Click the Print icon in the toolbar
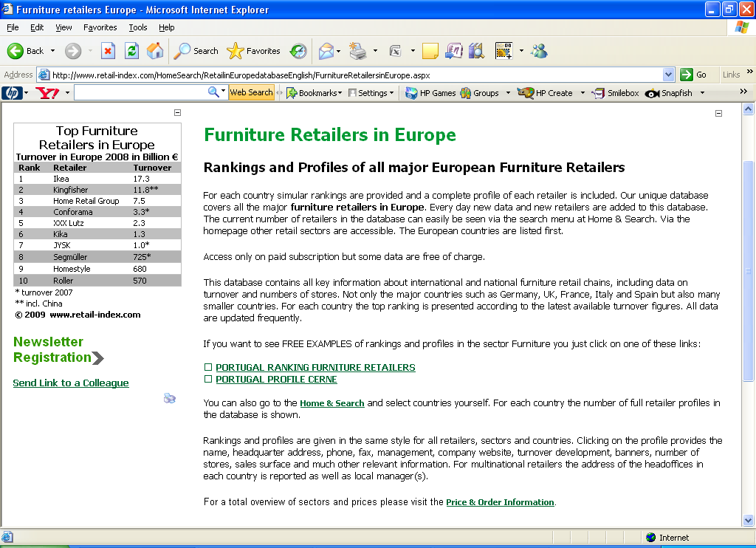This screenshot has height=548, width=756. (x=358, y=51)
